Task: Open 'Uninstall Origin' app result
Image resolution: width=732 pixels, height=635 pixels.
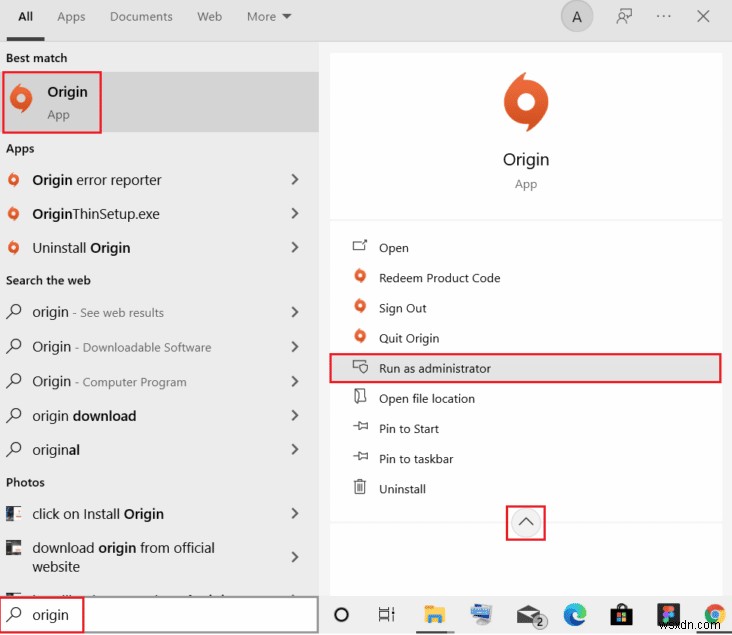Action: coord(159,248)
